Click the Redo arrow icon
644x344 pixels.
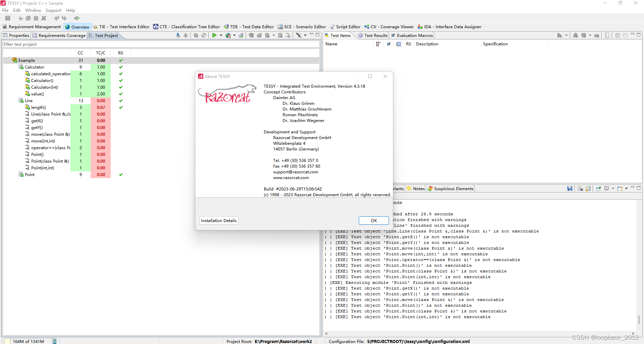point(64,18)
